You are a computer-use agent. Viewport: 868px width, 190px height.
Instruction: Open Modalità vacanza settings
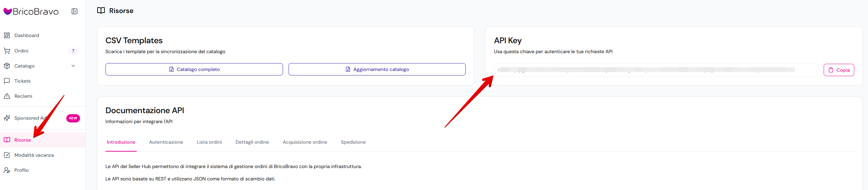tap(34, 155)
